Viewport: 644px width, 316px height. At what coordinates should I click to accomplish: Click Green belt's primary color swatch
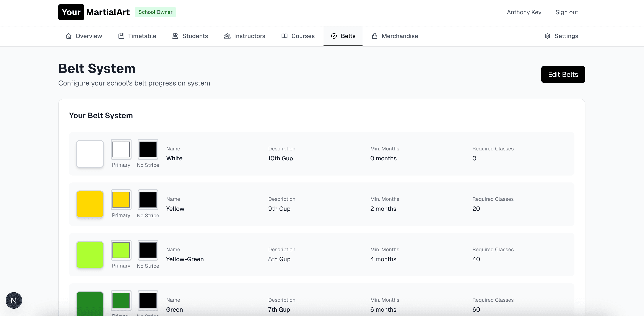[121, 300]
